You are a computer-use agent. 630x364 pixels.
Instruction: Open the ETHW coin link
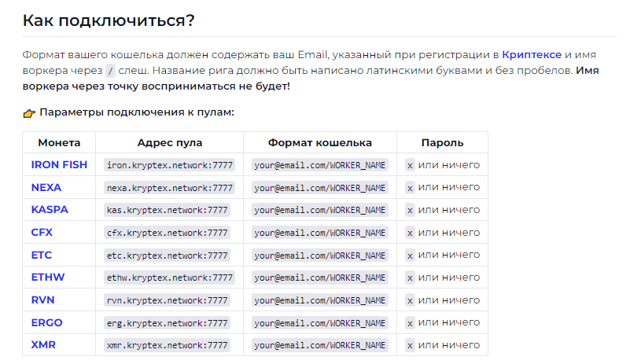pos(48,278)
